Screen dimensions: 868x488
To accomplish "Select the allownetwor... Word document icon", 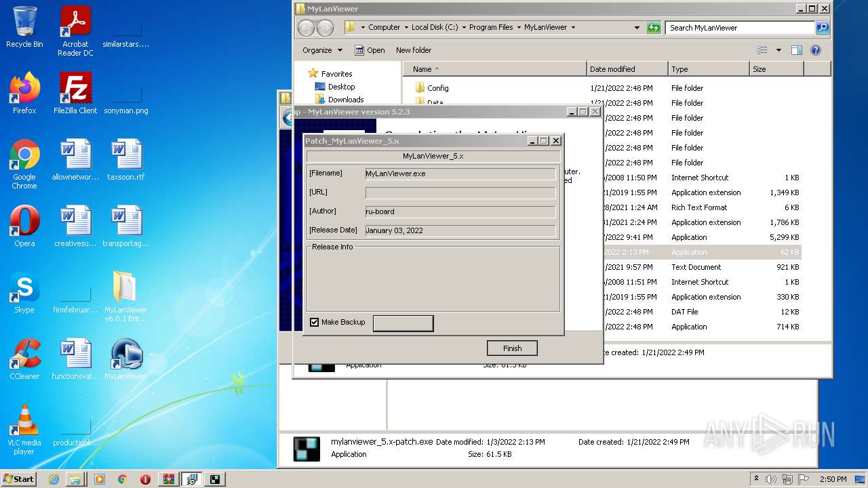I will click(75, 159).
